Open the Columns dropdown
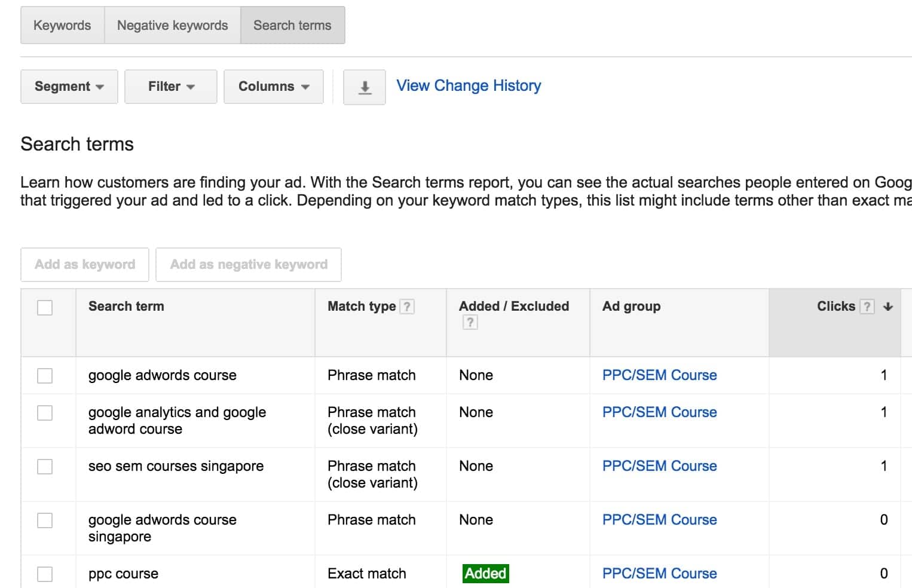912x588 pixels. tap(274, 87)
